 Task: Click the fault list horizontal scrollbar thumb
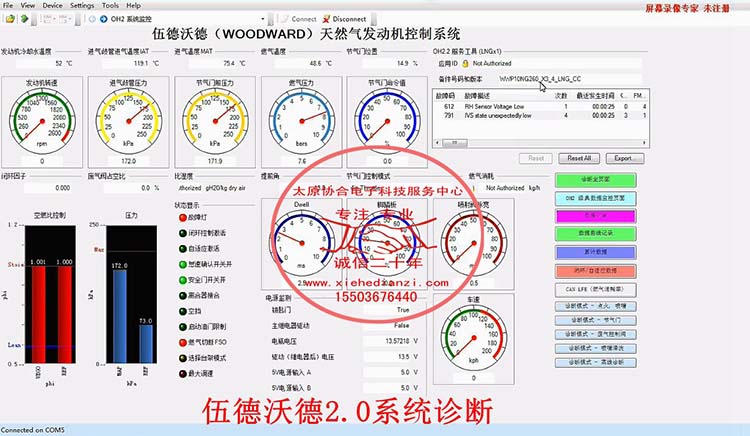point(455,142)
